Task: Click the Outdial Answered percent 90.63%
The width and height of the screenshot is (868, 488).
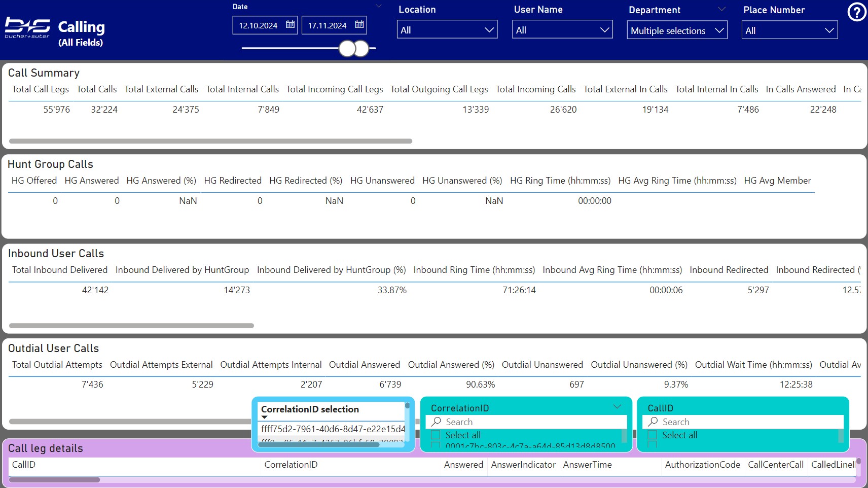Action: (x=480, y=385)
